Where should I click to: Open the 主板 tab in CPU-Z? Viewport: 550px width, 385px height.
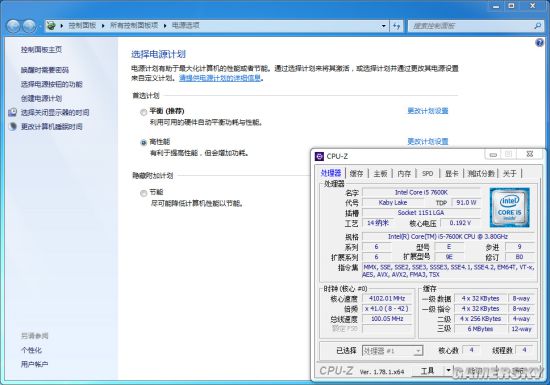pyautogui.click(x=380, y=173)
